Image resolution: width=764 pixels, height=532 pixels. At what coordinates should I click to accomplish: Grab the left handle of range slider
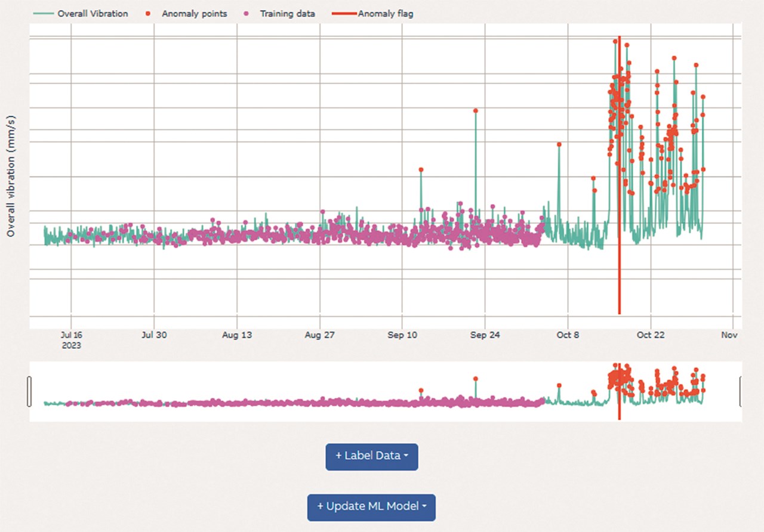(x=29, y=391)
